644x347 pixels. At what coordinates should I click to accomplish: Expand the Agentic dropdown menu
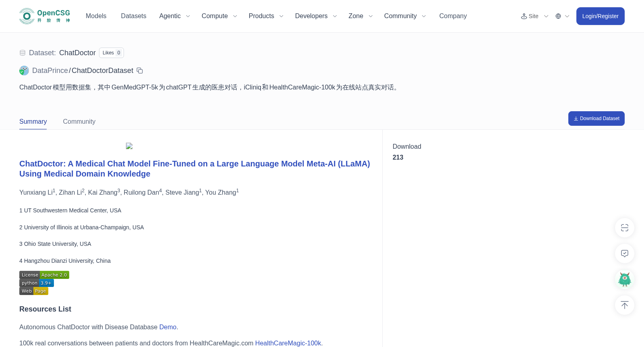coord(174,16)
